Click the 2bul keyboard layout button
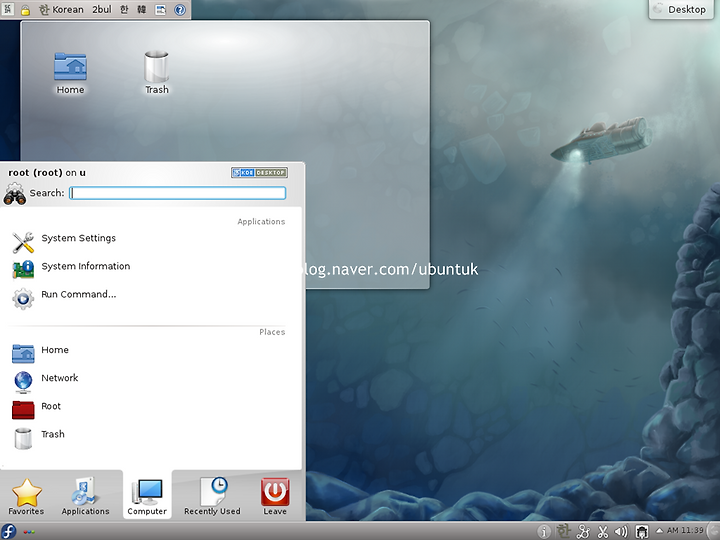Image resolution: width=720 pixels, height=540 pixels. [101, 9]
